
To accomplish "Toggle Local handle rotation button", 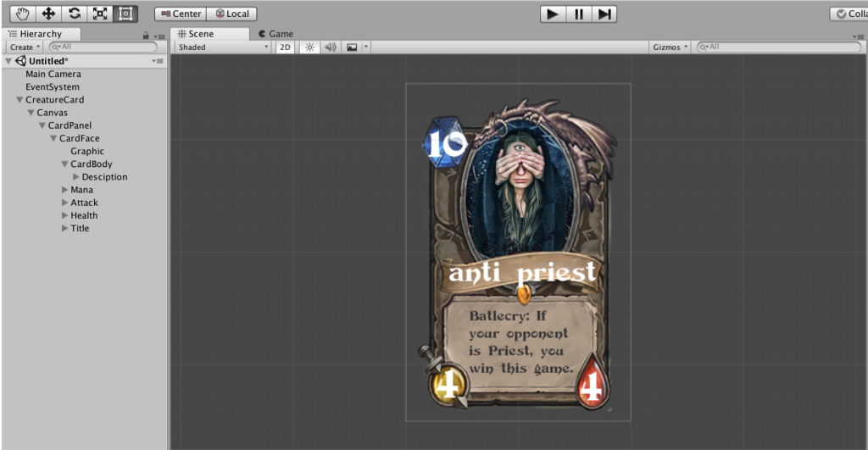I will point(232,14).
